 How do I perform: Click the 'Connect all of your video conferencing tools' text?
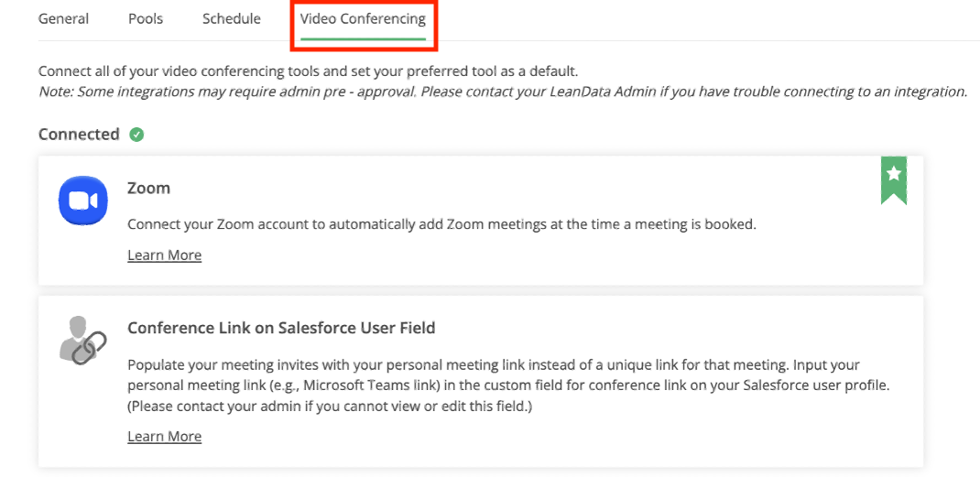point(308,71)
